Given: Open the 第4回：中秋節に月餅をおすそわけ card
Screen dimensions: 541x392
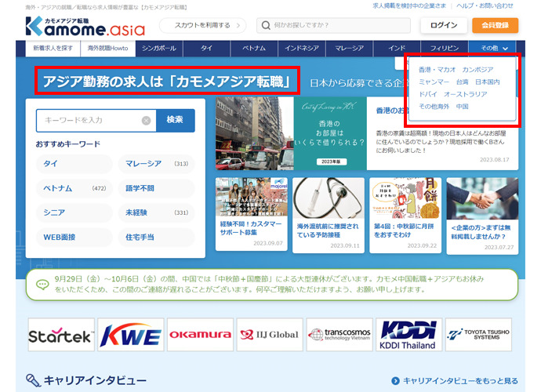Looking at the screenshot, I should click(x=405, y=216).
